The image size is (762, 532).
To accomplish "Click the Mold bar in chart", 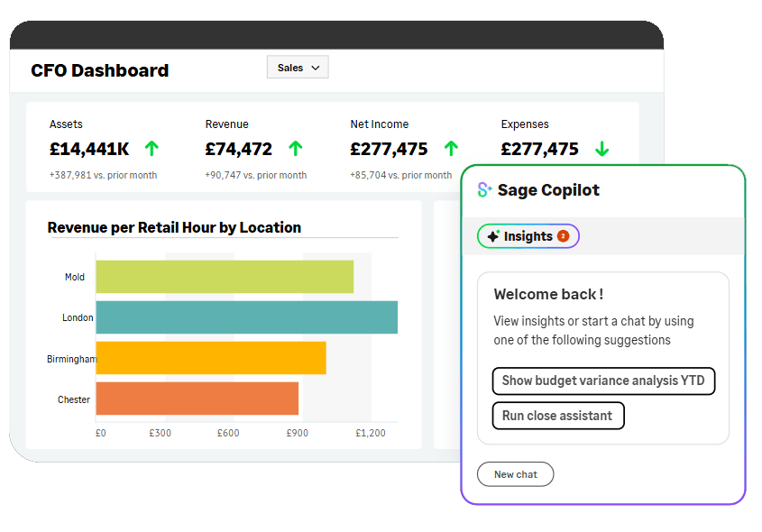I will pos(225,277).
